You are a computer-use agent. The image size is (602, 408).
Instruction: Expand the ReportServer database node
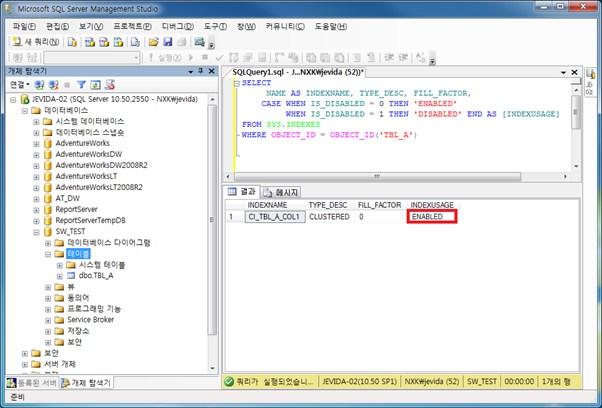(36, 210)
